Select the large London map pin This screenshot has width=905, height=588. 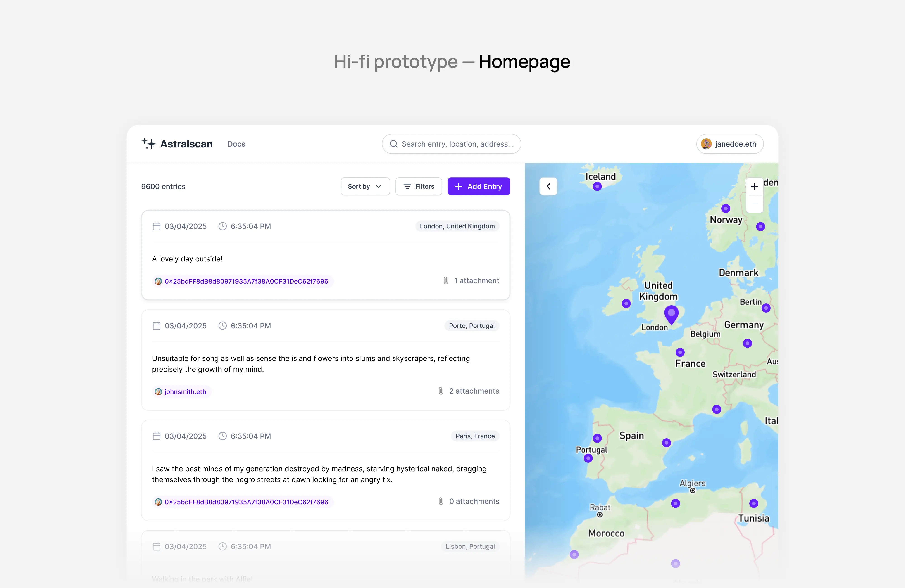(x=672, y=315)
